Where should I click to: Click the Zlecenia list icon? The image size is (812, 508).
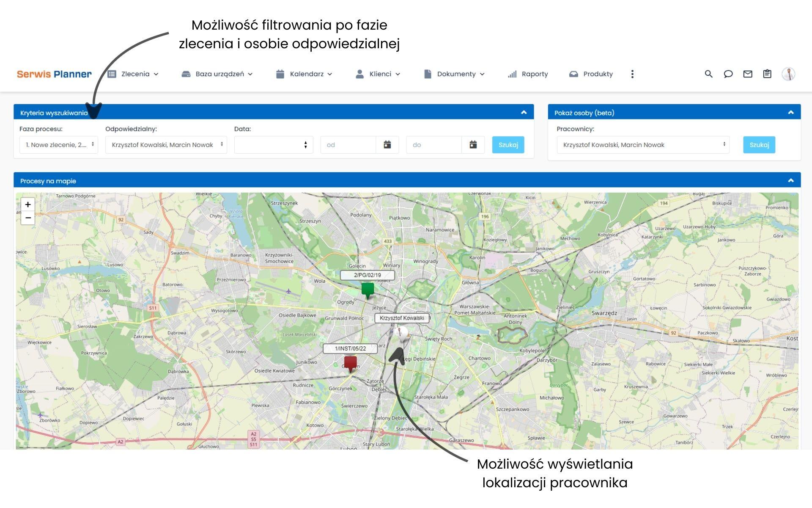coord(112,74)
